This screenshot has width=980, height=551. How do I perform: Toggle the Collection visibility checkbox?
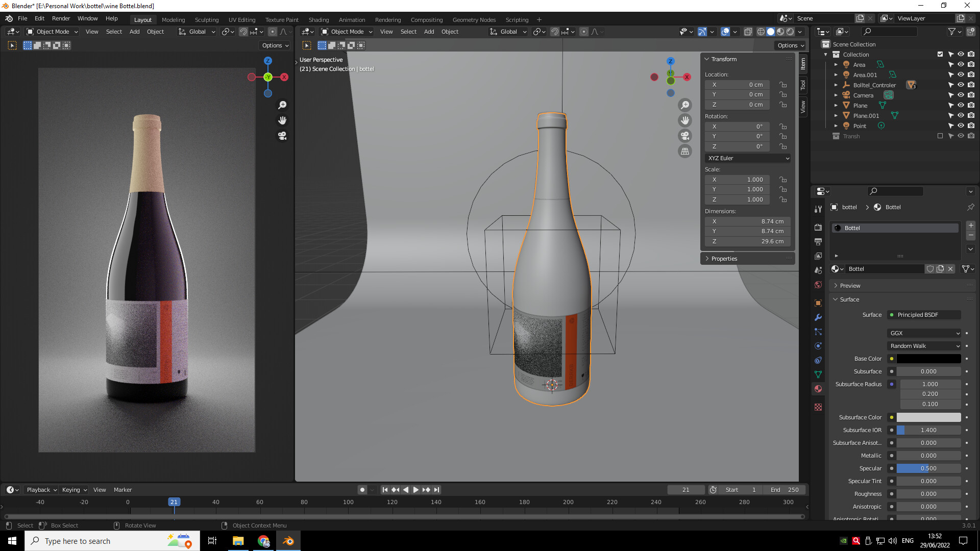click(x=939, y=54)
